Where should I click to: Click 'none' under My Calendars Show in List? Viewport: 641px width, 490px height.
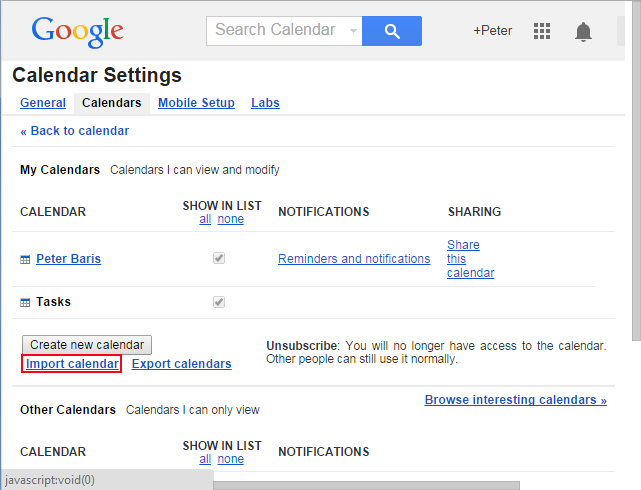coord(231,219)
